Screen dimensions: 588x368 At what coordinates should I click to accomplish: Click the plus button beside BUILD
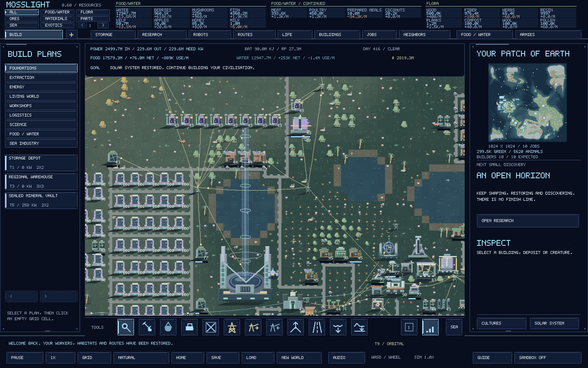[x=71, y=35]
